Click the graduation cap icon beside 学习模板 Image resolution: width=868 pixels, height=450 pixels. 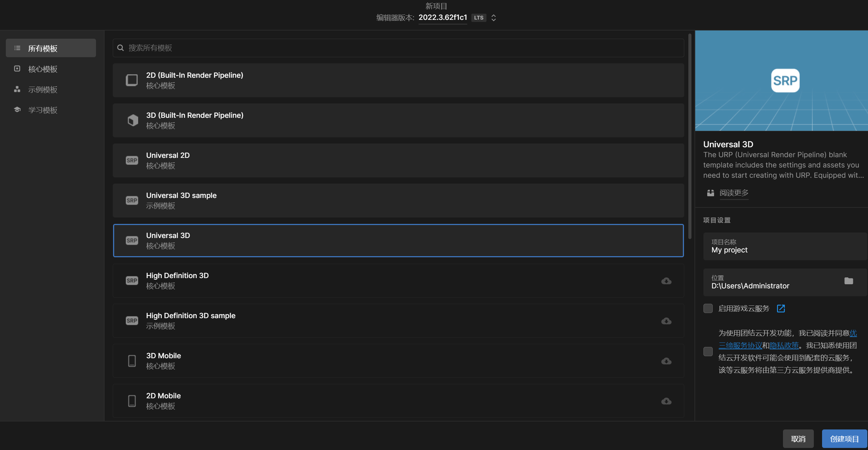(x=17, y=110)
